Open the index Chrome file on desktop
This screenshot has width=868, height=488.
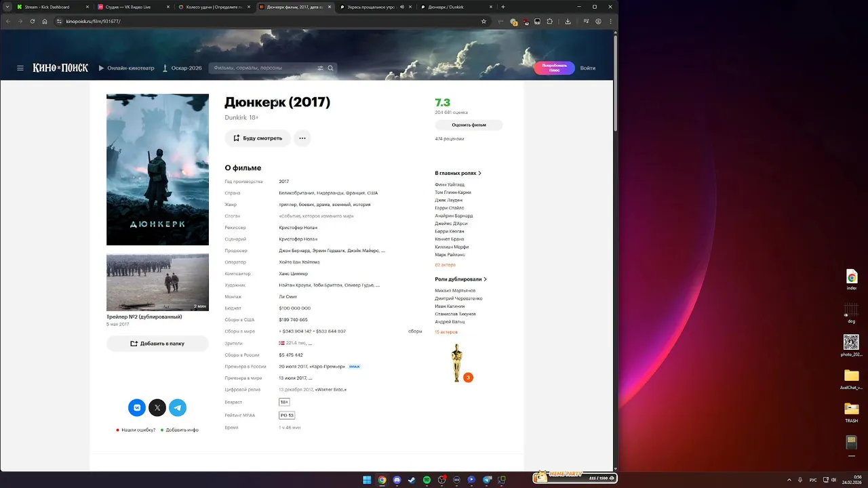[852, 280]
